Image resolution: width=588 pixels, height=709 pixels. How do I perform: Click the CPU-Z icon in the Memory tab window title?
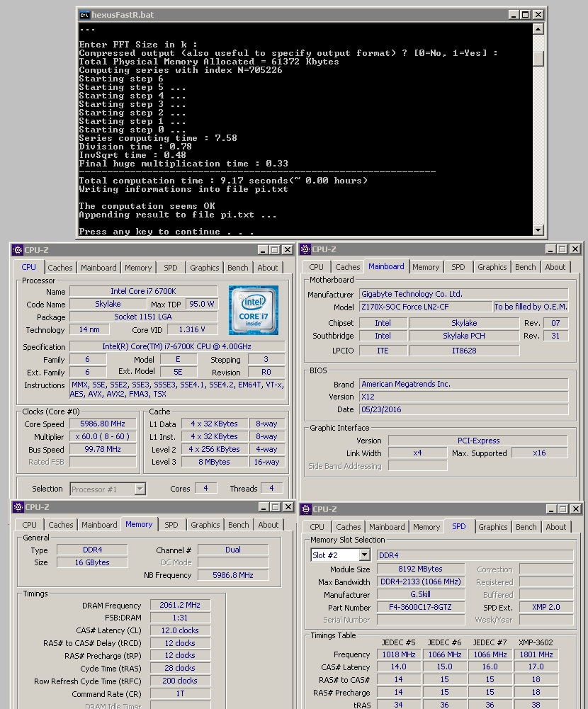pos(18,507)
